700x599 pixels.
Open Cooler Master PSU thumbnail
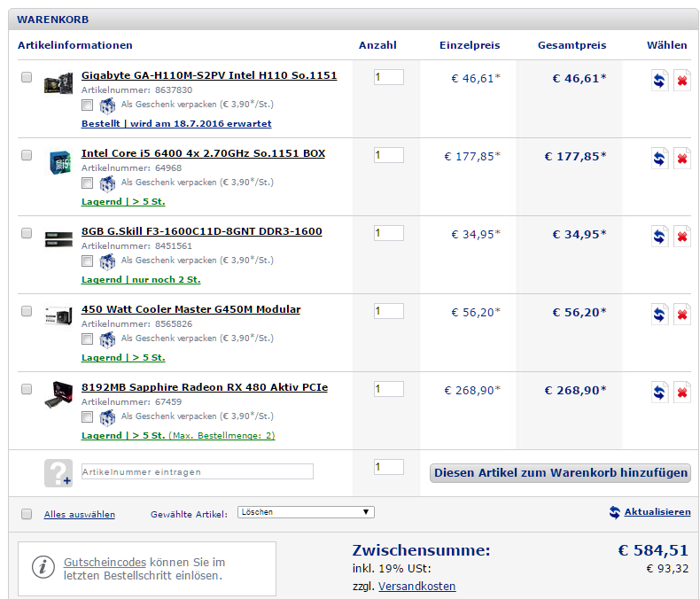[x=58, y=316]
